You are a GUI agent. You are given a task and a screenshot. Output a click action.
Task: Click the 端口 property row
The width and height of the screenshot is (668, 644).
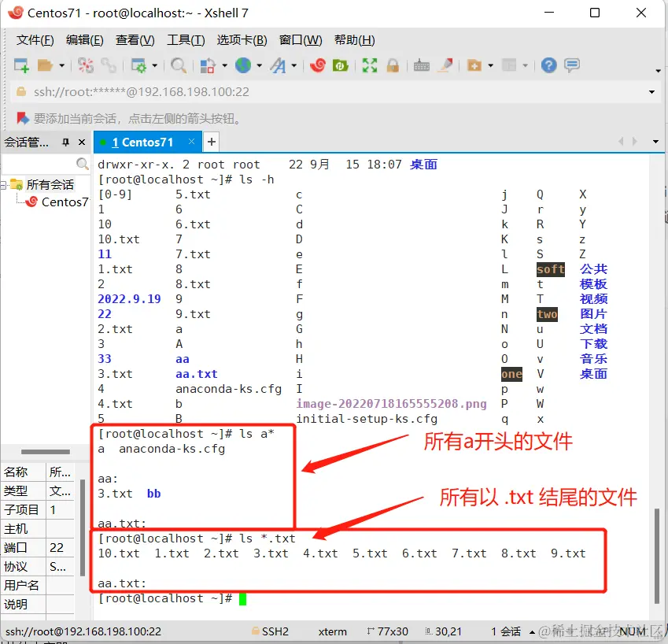(39, 547)
